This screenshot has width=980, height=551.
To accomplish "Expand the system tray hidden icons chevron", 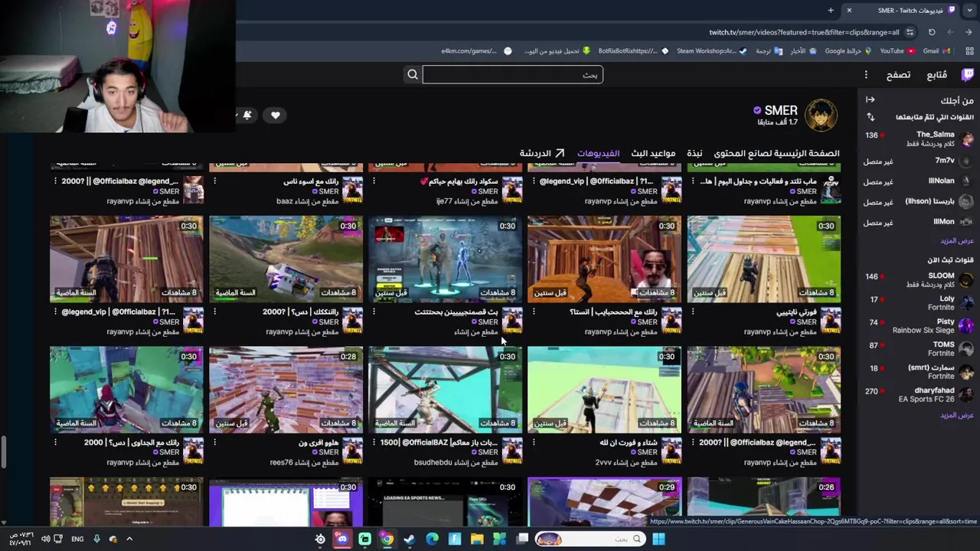I will point(129,539).
